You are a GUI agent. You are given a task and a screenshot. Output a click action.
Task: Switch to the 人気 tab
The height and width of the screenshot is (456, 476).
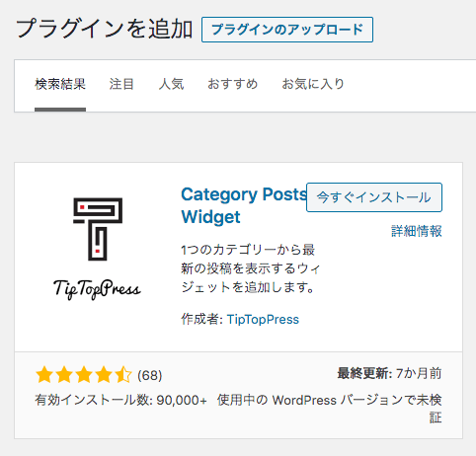(171, 84)
